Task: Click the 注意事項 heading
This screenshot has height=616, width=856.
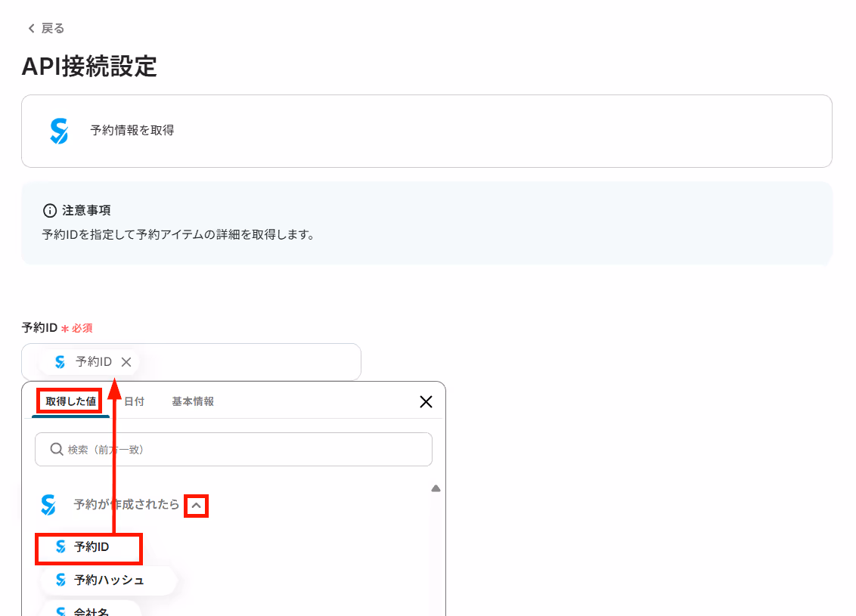Action: (86, 211)
